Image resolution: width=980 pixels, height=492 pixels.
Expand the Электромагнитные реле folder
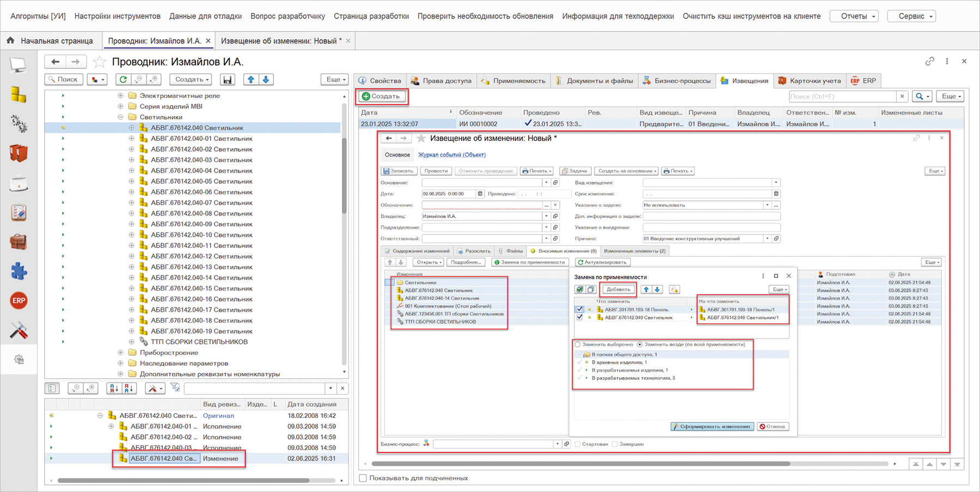pos(120,96)
